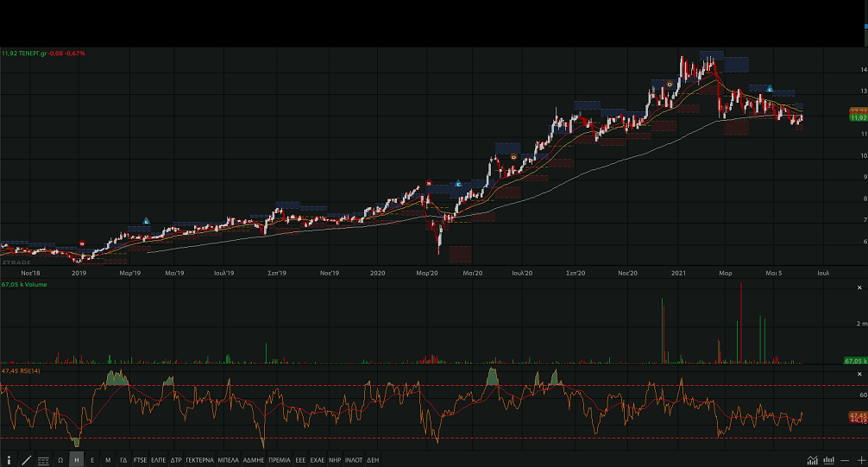Switch to the Ω timeframe
This screenshot has width=868, height=467.
coord(60,460)
